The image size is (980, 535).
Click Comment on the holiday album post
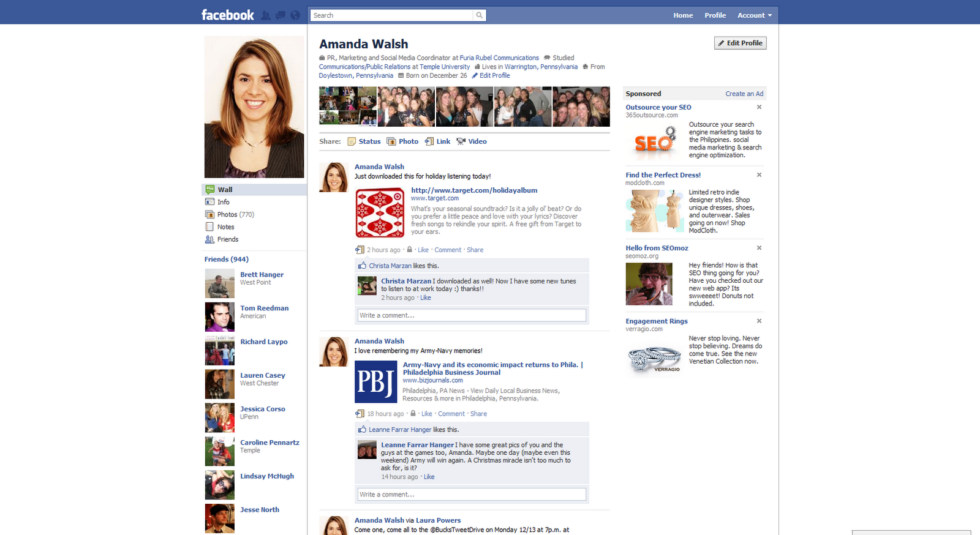pos(448,250)
